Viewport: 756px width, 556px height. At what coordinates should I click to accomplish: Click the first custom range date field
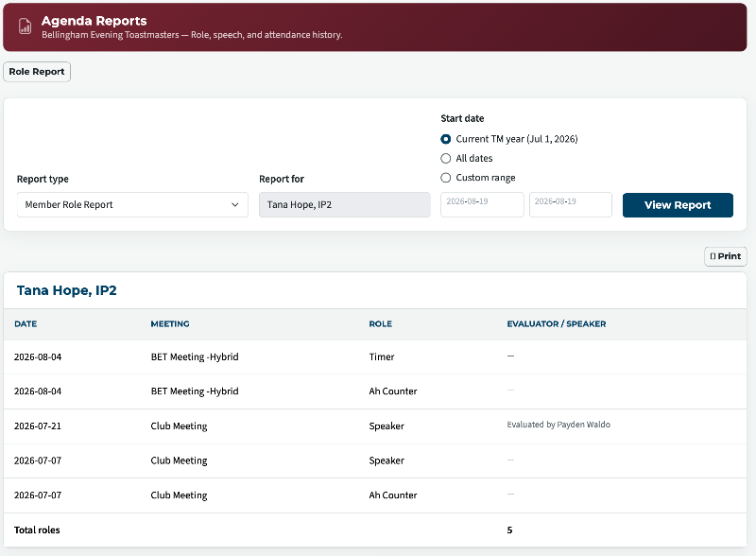(x=482, y=204)
